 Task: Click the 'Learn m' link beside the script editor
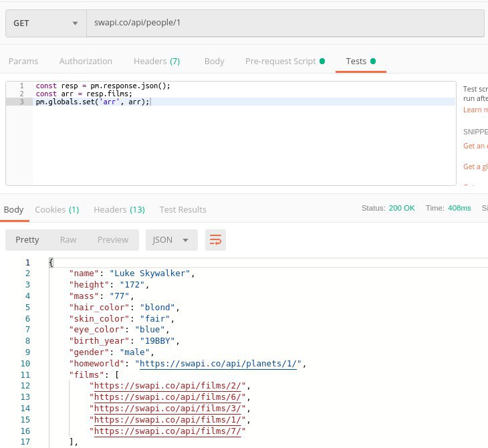click(475, 110)
